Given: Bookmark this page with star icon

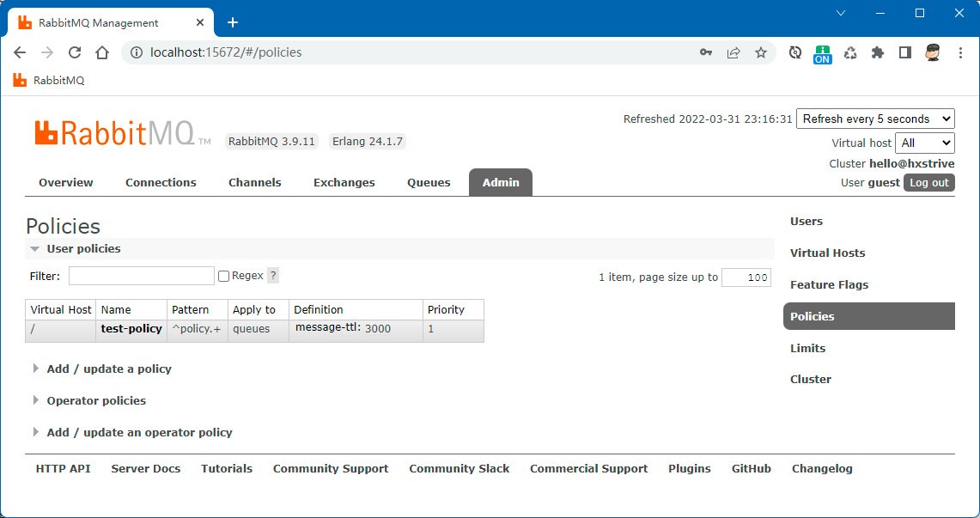Looking at the screenshot, I should click(761, 52).
